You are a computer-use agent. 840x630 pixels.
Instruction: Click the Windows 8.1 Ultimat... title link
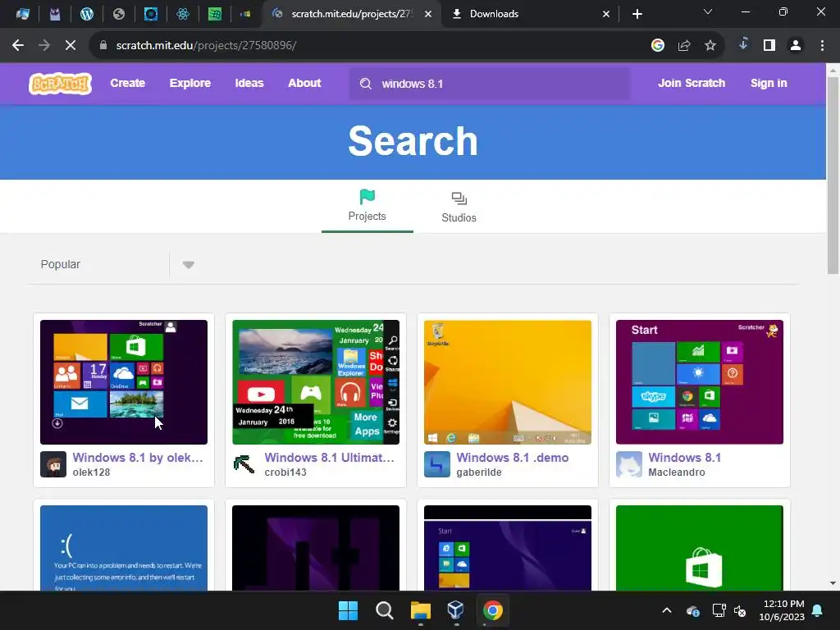(x=329, y=458)
